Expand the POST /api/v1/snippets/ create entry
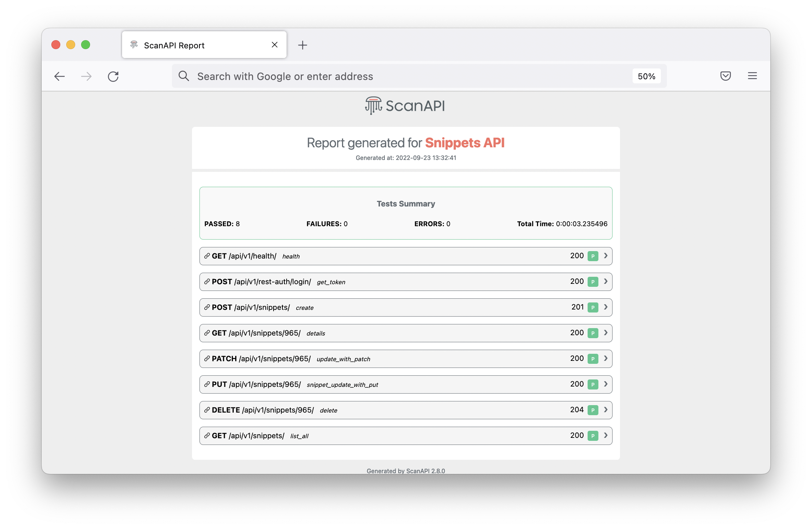Image resolution: width=812 pixels, height=529 pixels. coord(605,307)
